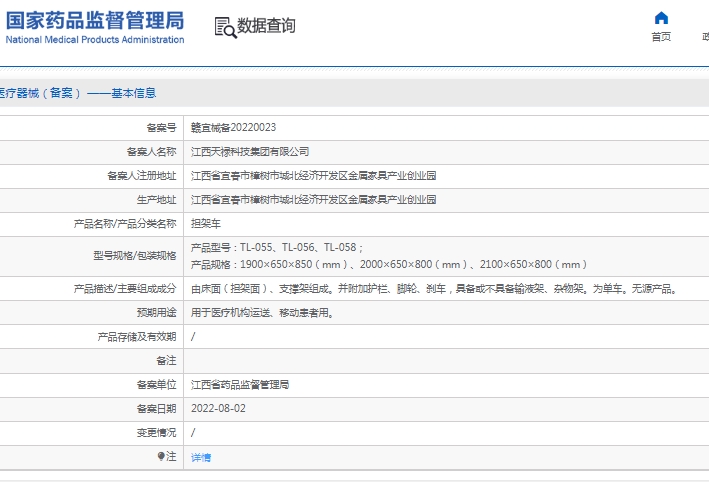709x482 pixels.
Task: Click the 产品描述/主要组成成分 label
Action: pos(125,289)
